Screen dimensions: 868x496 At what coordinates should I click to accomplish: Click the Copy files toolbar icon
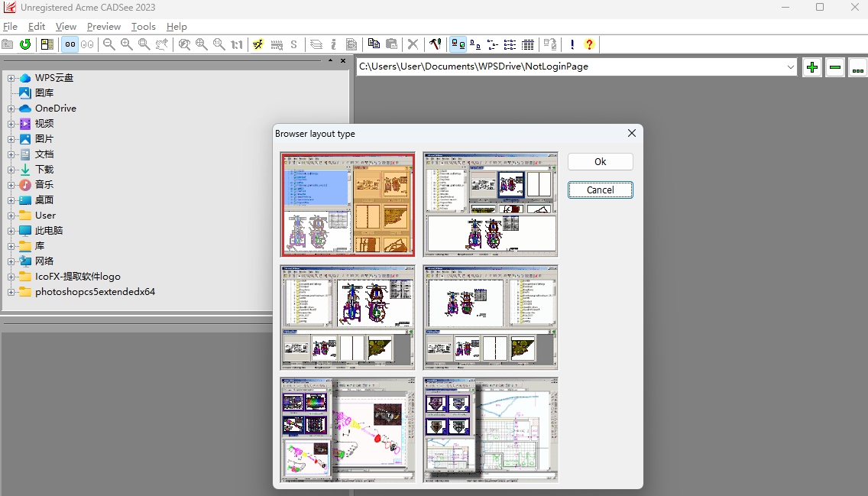coord(374,44)
